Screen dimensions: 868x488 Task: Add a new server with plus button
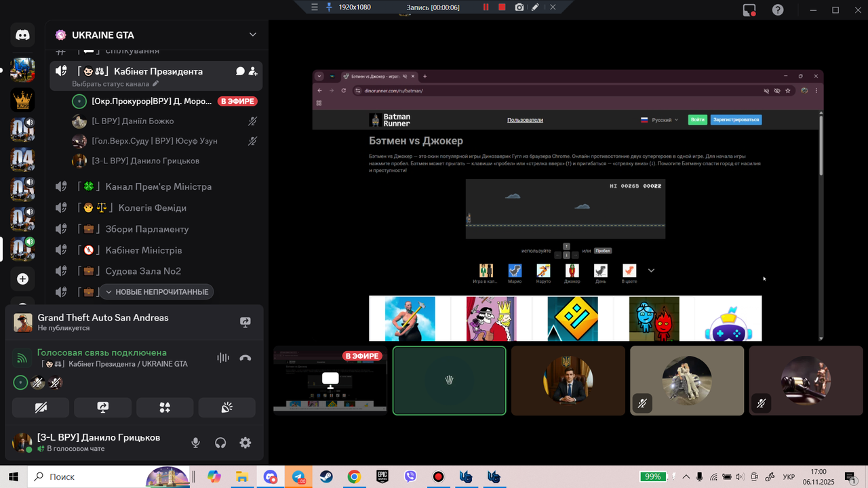tap(22, 279)
